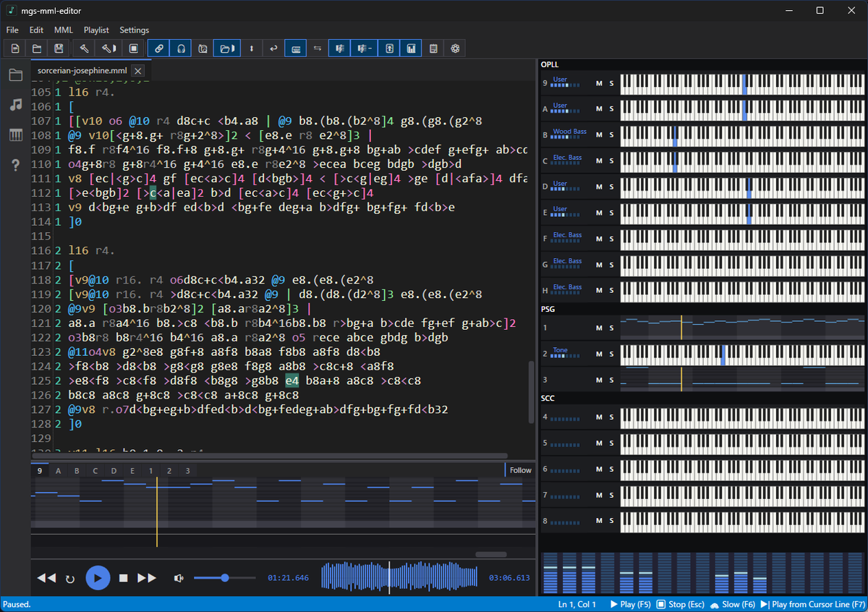Viewport: 868px width, 612px height.
Task: Toggle the headphones toolbar button
Action: click(x=181, y=48)
